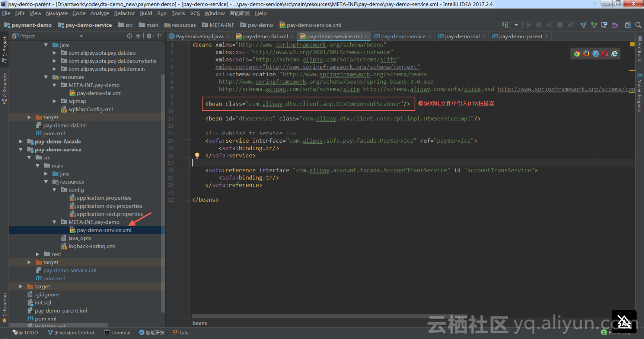The width and height of the screenshot is (644, 339).
Task: Open the Refactor menu
Action: (x=124, y=13)
